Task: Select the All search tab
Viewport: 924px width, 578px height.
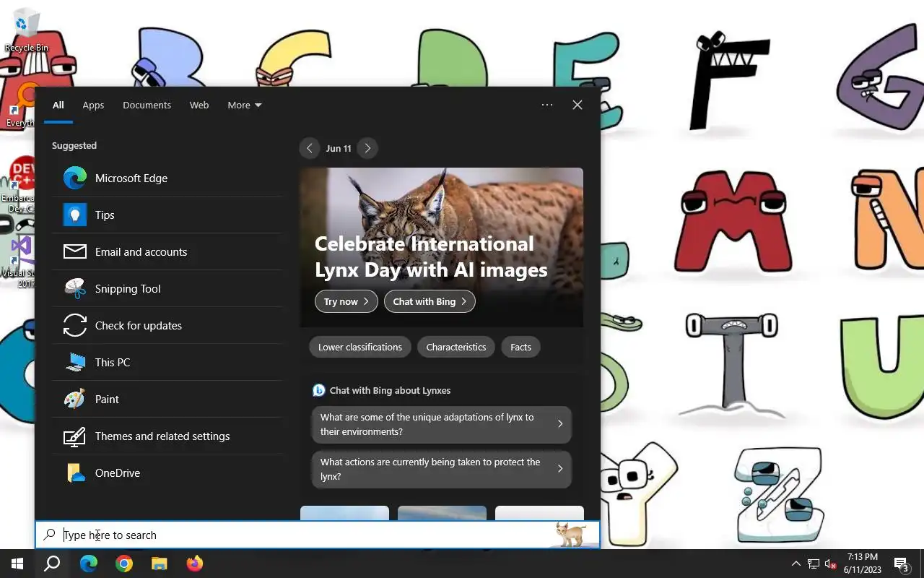Action: coord(58,105)
